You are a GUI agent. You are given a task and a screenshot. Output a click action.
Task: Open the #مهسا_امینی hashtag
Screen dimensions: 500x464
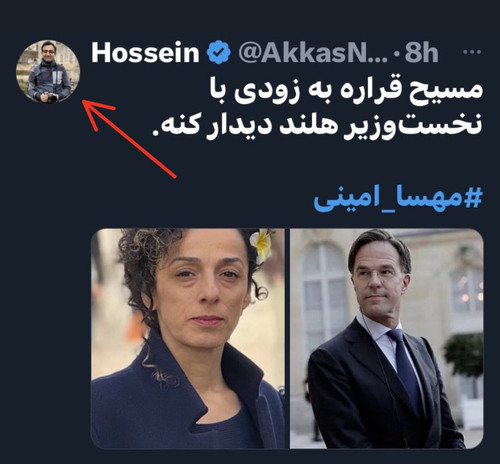398,200
